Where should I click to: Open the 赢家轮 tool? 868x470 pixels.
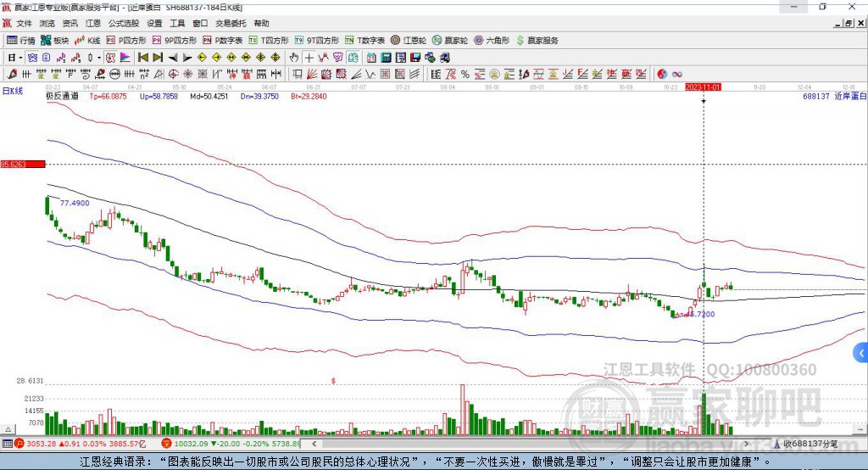(450, 41)
